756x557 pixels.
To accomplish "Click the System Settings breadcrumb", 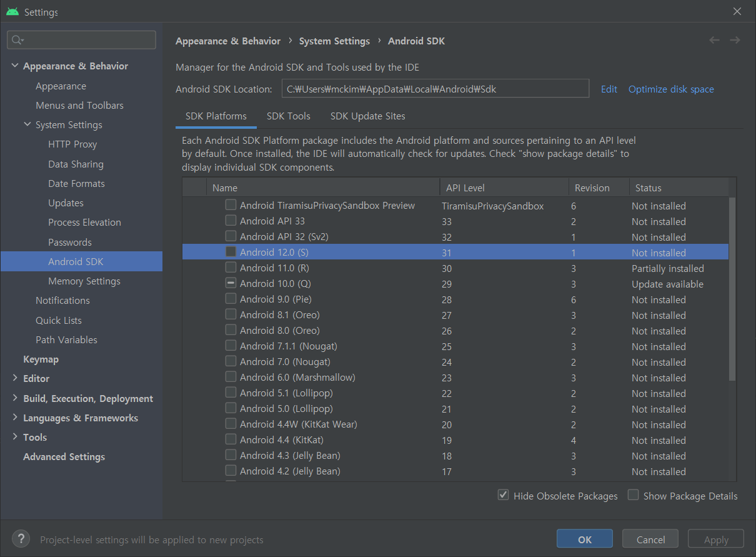I will (x=334, y=41).
